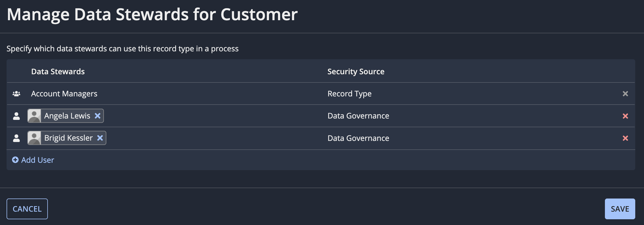The image size is (644, 225).
Task: Remove the Account Managers row
Action: [625, 94]
